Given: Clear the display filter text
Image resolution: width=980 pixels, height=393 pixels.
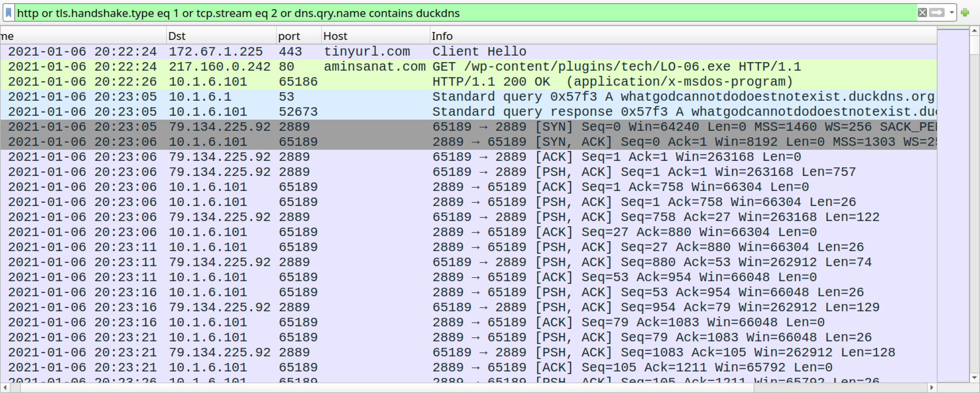Looking at the screenshot, I should point(922,12).
